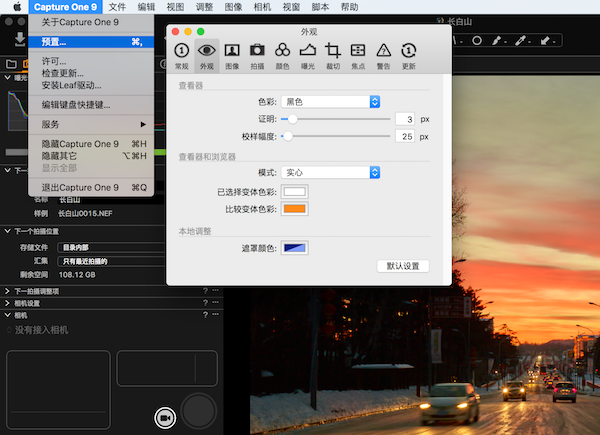Click the round camera shutter capture button
Viewport: 600px width, 435px height.
click(199, 410)
